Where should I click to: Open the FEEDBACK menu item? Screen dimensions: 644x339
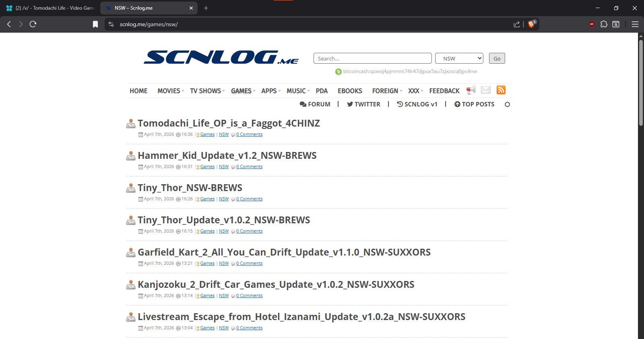click(444, 91)
